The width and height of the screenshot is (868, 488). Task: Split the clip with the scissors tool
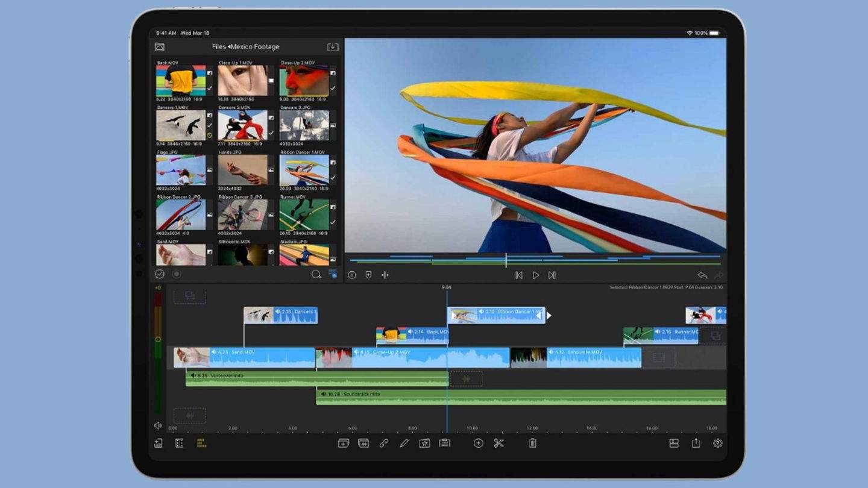(x=500, y=443)
